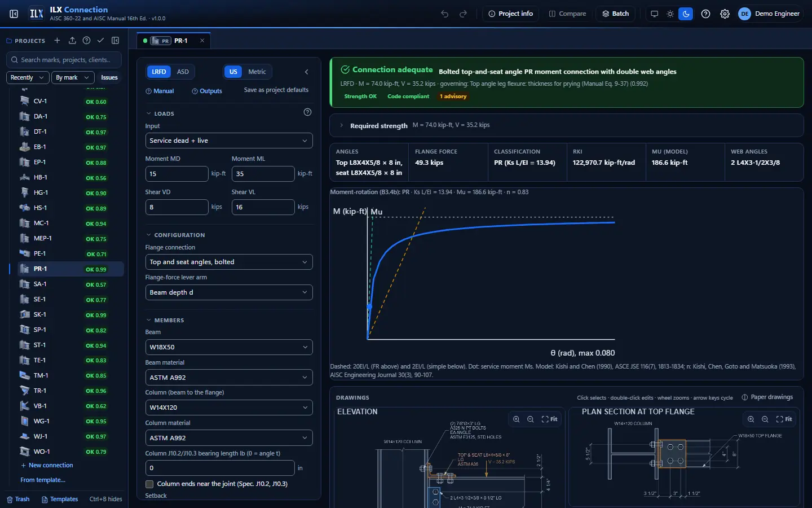Open the Compare view
The height and width of the screenshot is (508, 812).
[567, 14]
